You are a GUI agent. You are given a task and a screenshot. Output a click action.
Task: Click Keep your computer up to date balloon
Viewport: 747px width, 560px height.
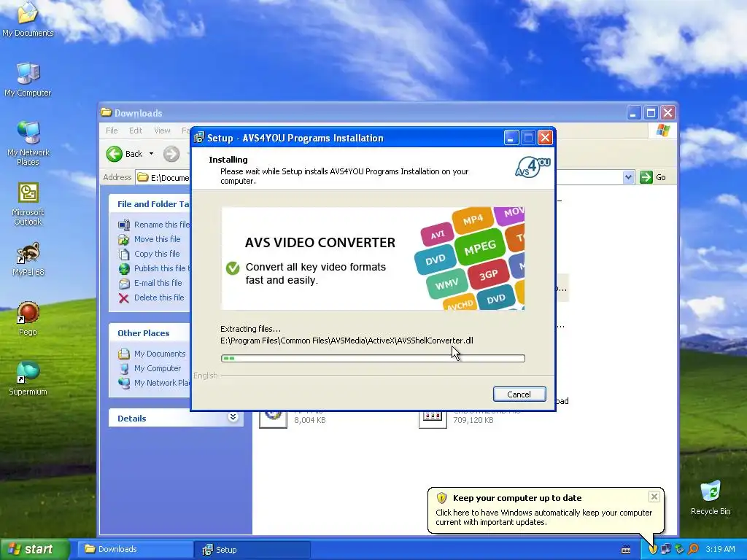(x=546, y=510)
